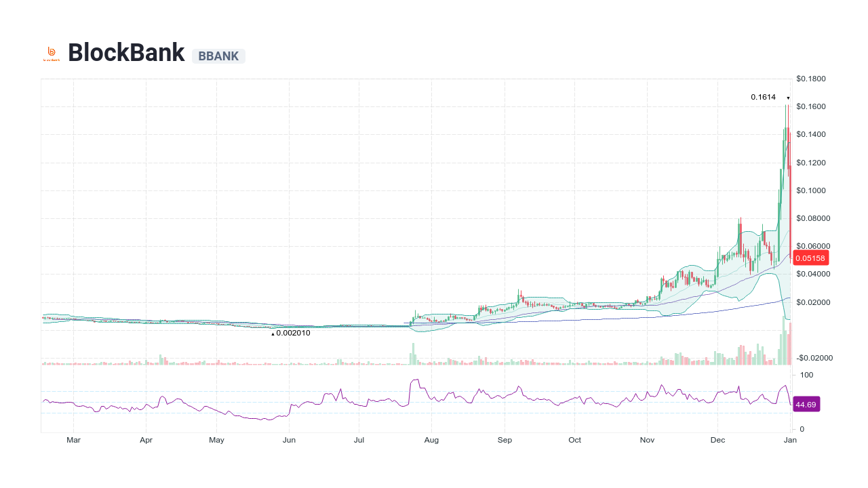Image resolution: width=868 pixels, height=488 pixels.
Task: Click the Apr date axis label
Action: coord(146,440)
